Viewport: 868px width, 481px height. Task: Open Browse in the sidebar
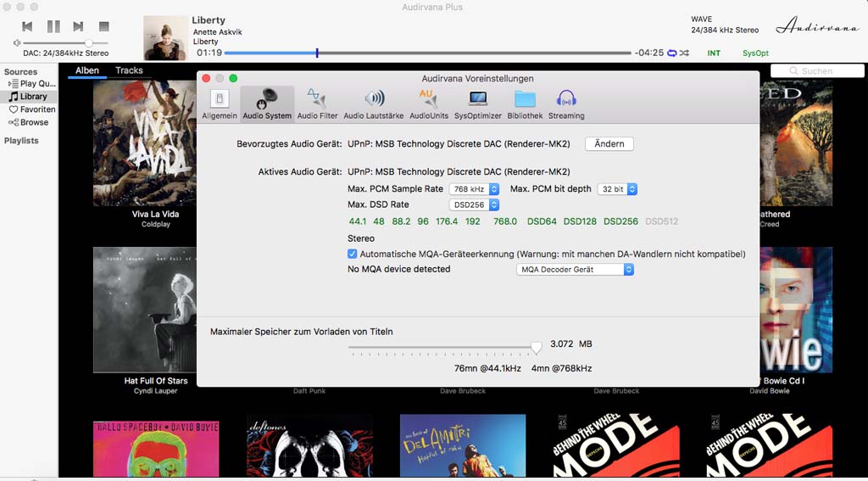[29, 122]
